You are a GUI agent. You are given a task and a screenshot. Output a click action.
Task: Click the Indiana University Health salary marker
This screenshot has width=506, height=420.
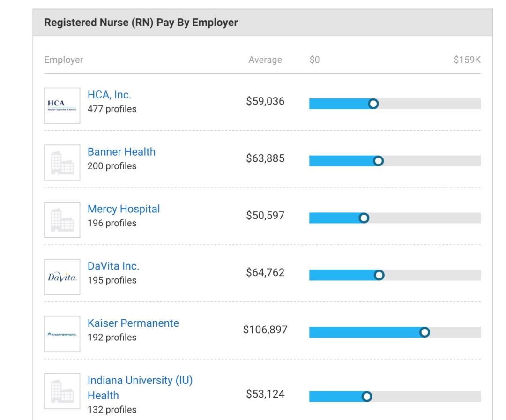click(366, 397)
